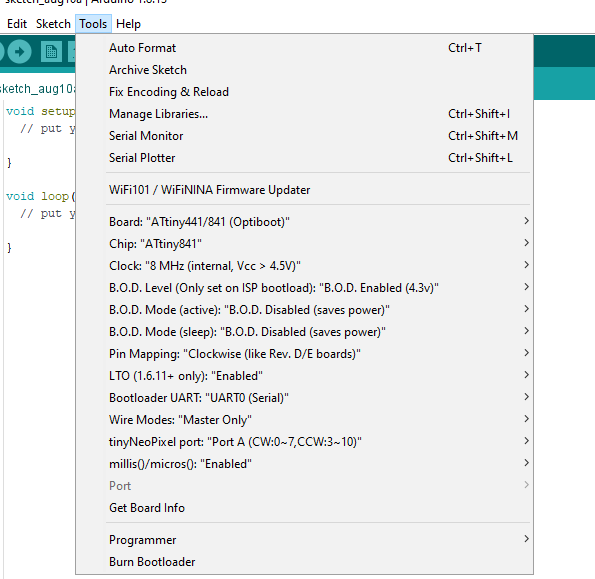Expand the Pin Mapping submenu
The width and height of the screenshot is (595, 579).
pos(304,354)
